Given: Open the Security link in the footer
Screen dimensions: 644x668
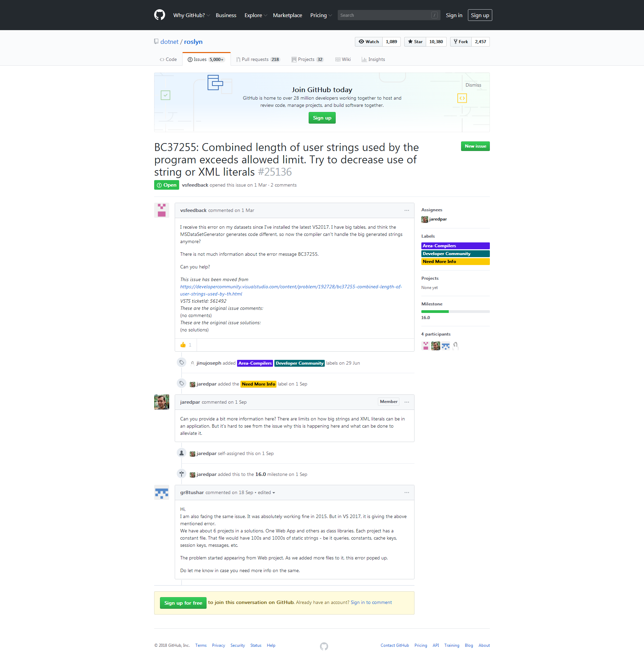Looking at the screenshot, I should (238, 645).
